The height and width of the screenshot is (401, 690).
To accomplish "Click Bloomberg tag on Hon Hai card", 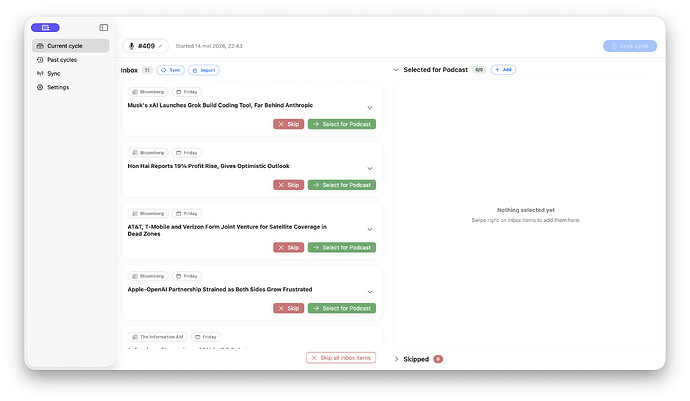I will [x=148, y=153].
